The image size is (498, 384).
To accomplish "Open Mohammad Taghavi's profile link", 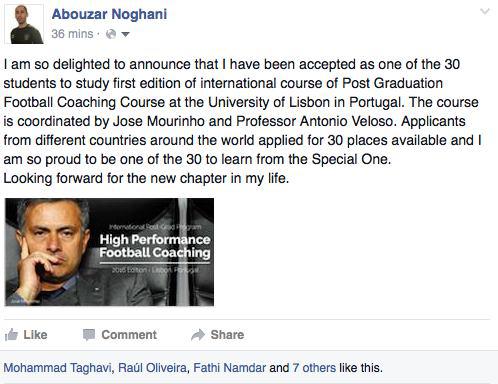I will point(57,368).
